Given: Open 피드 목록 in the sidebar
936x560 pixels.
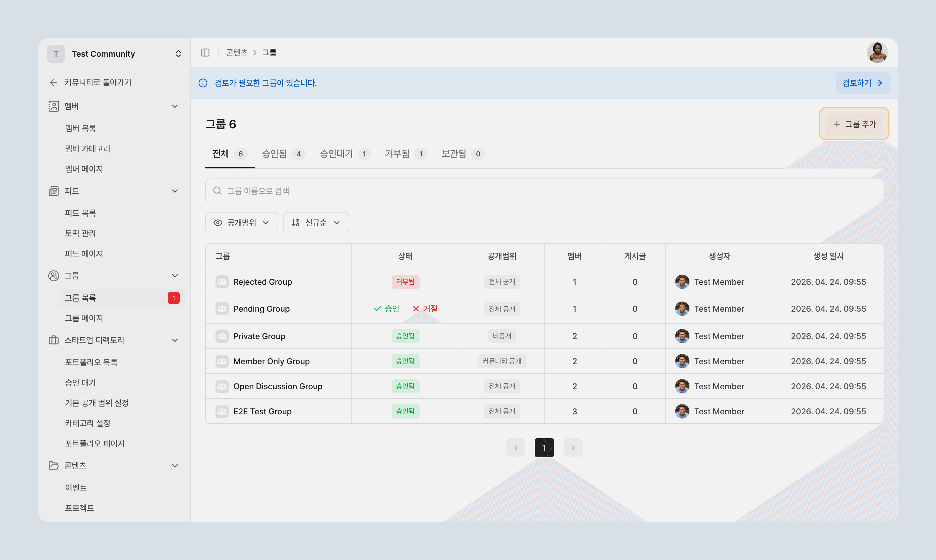Looking at the screenshot, I should (x=80, y=213).
